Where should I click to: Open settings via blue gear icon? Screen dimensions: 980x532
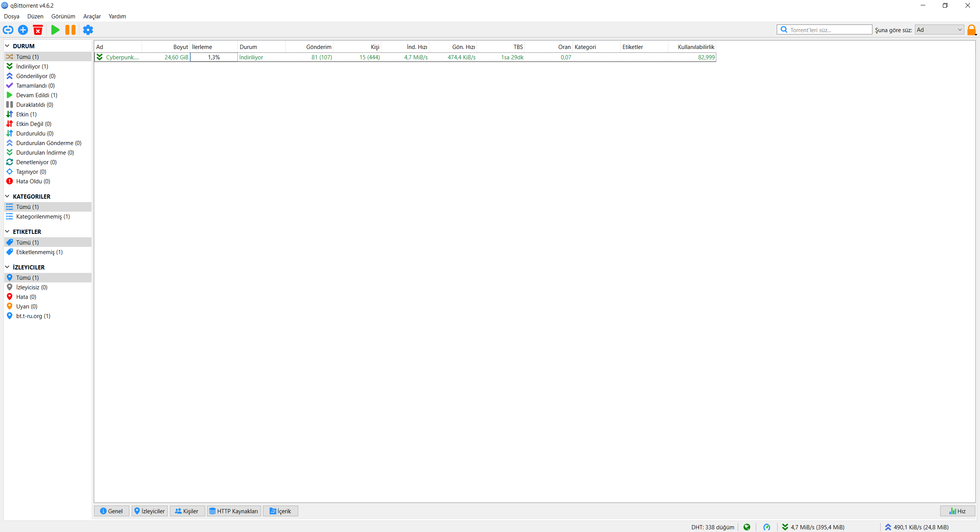[x=88, y=30]
